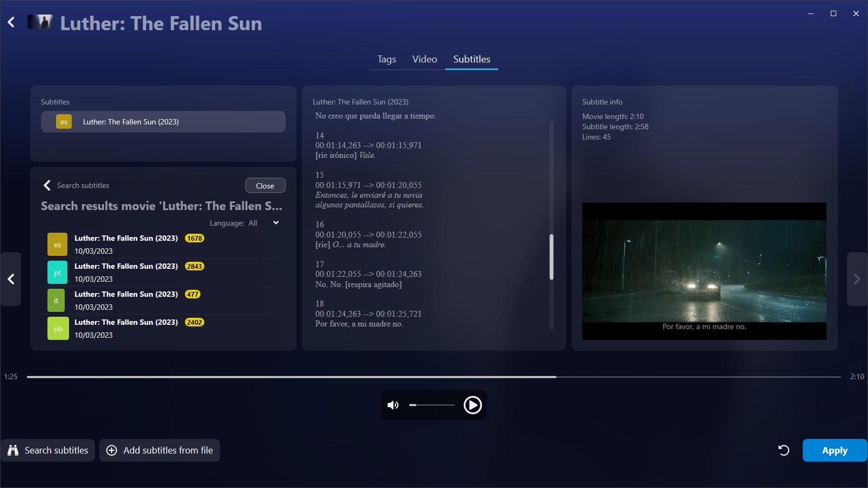Click the reset (undo) circular arrow icon
The height and width of the screenshot is (488, 868).
coord(784,450)
